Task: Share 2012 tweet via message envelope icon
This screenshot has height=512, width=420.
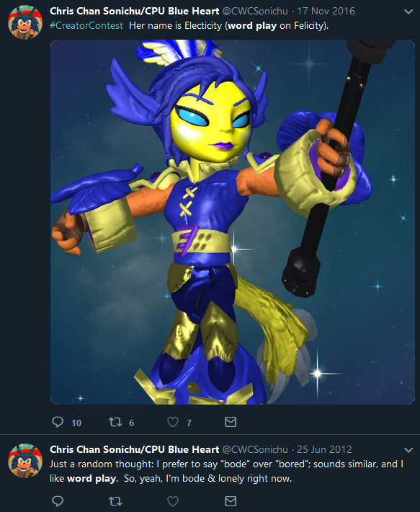Action: 231,501
